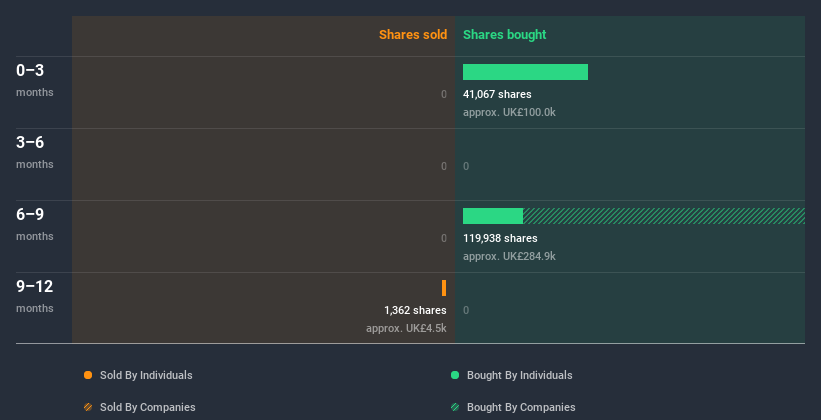Screen dimensions: 821x420
Task: Toggle the Bought By Individuals legend label
Action: 519,375
